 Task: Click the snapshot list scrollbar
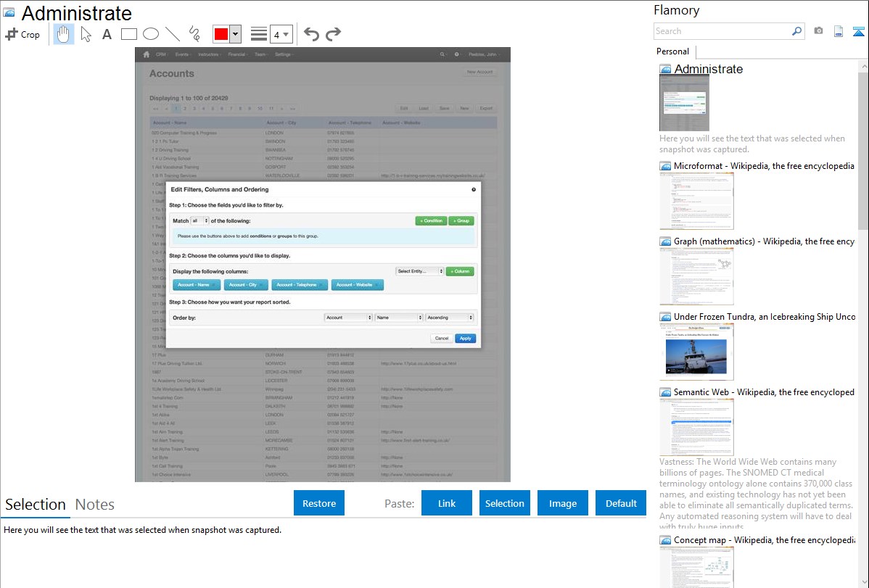(x=863, y=151)
